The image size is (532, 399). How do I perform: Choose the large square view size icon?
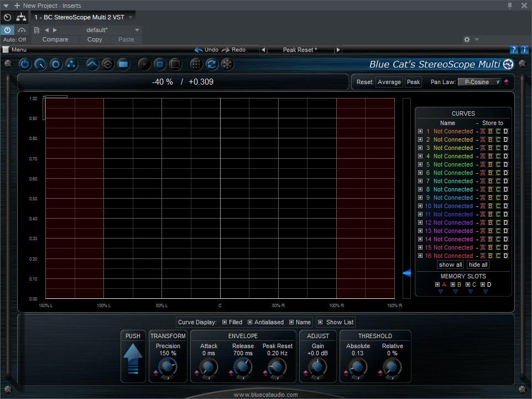click(175, 64)
